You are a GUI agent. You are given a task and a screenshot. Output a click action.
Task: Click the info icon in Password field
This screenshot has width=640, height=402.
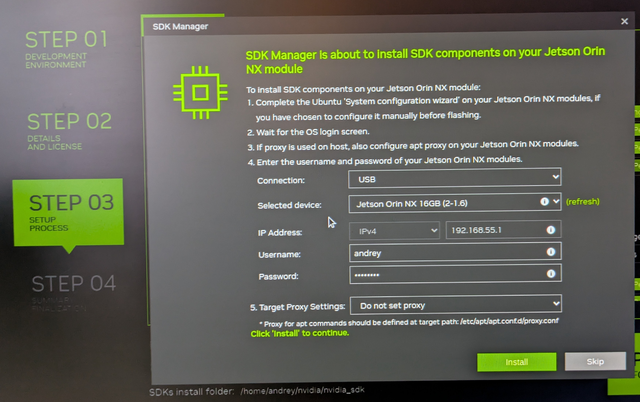tap(551, 275)
